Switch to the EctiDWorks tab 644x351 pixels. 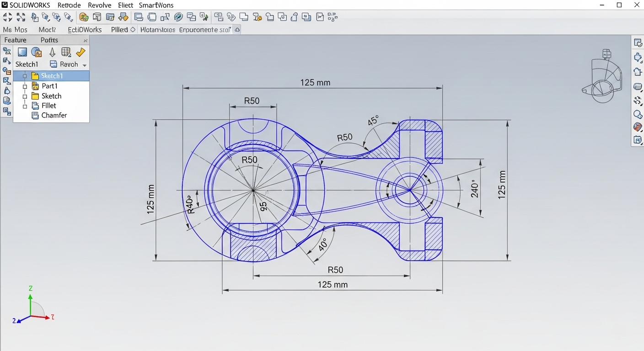(85, 30)
